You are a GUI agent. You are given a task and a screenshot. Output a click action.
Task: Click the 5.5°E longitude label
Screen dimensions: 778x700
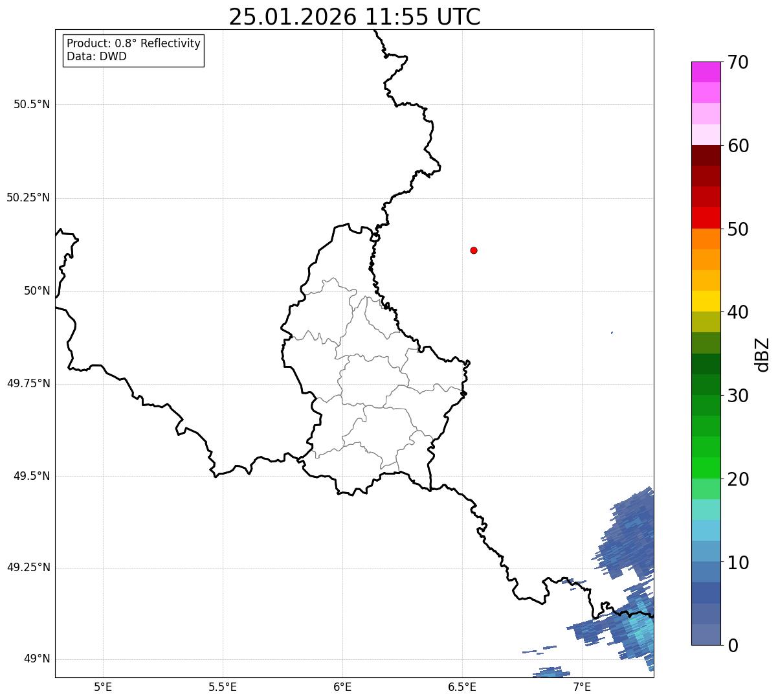click(x=223, y=686)
